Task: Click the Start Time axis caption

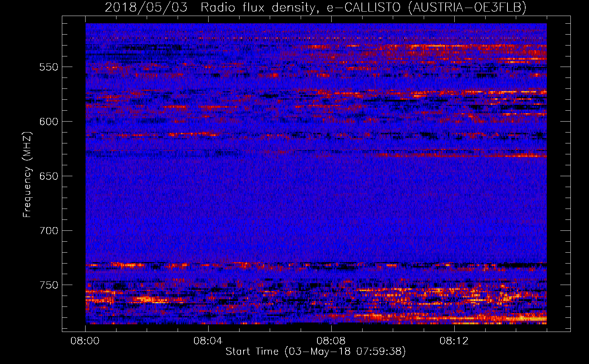Action: pyautogui.click(x=316, y=352)
